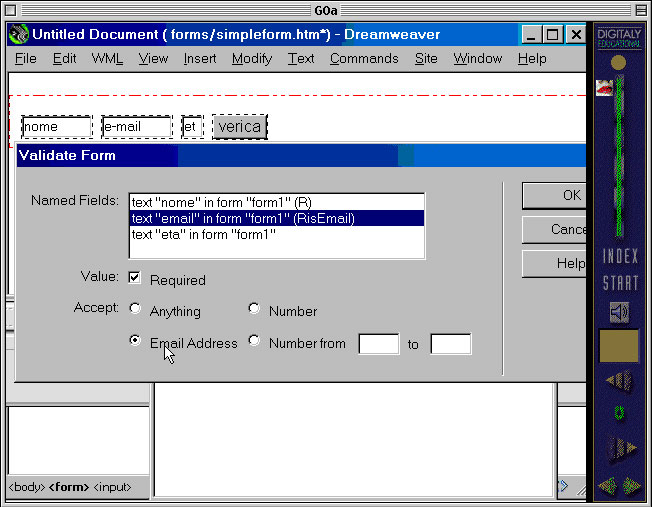Image resolution: width=652 pixels, height=507 pixels.
Task: Click the bottom left-pointing arrow in sidebar
Action: click(x=608, y=485)
